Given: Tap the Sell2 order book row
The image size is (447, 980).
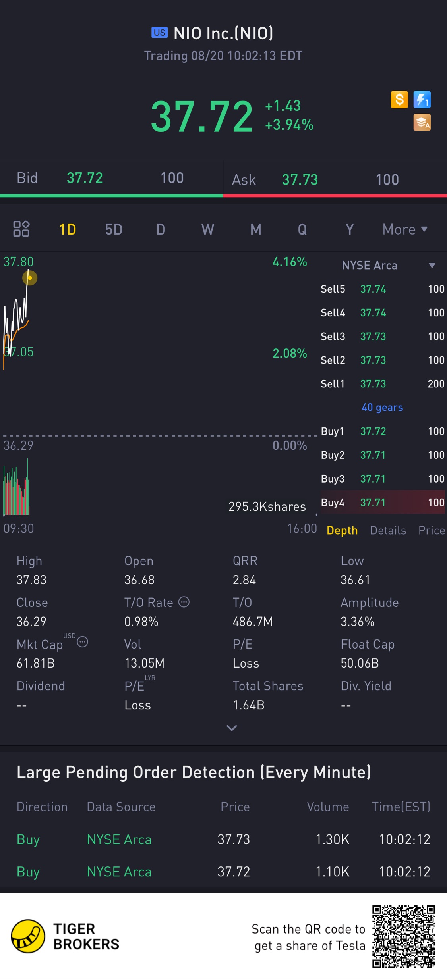Looking at the screenshot, I should click(x=383, y=360).
